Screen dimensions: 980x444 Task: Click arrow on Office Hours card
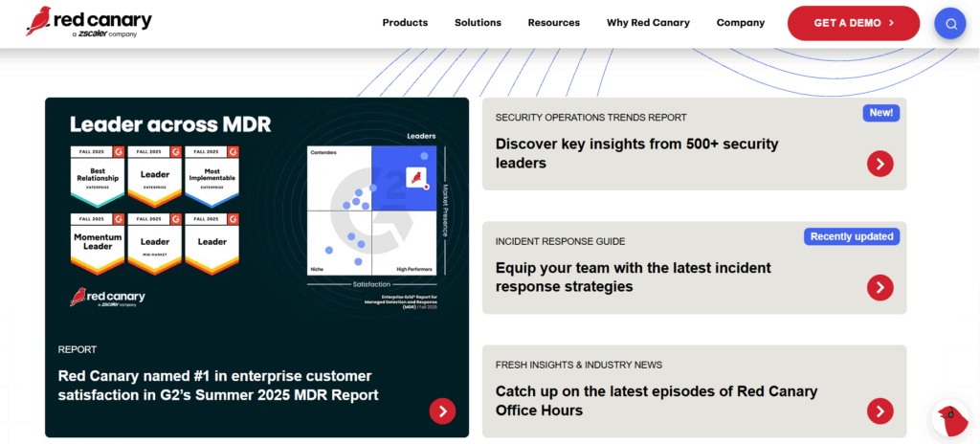pos(880,411)
